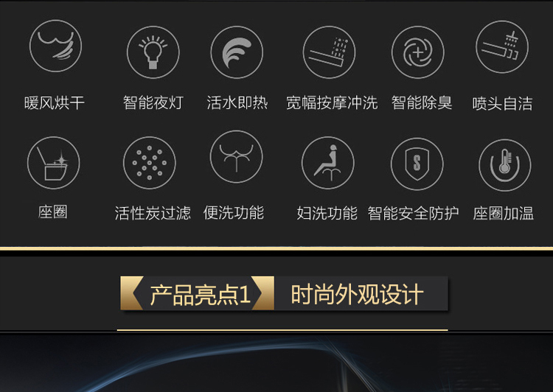Select the 妇洗功能 seated person icon
Image resolution: width=553 pixels, height=392 pixels.
pos(328,163)
